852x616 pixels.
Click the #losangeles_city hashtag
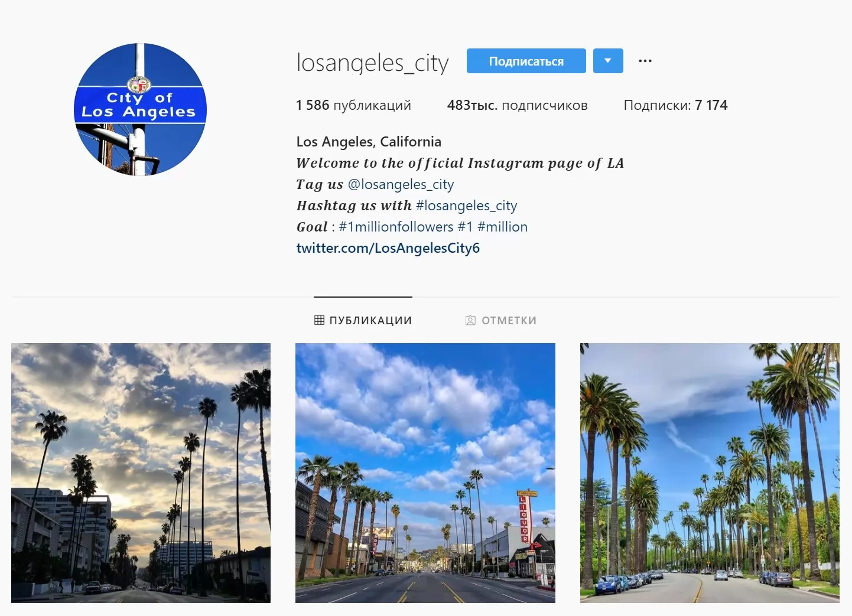[x=466, y=206]
